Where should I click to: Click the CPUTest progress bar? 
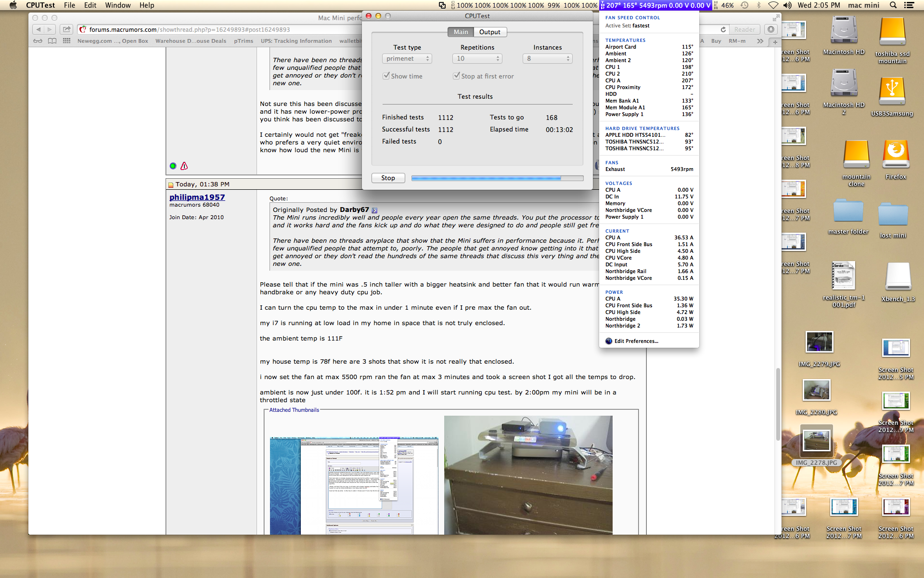pyautogui.click(x=497, y=178)
